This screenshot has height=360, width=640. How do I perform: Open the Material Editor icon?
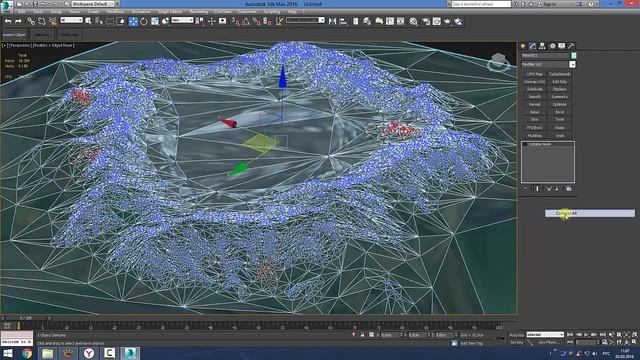(x=413, y=21)
